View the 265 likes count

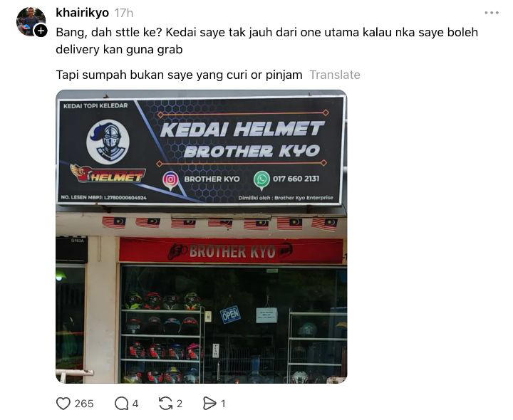(x=84, y=404)
